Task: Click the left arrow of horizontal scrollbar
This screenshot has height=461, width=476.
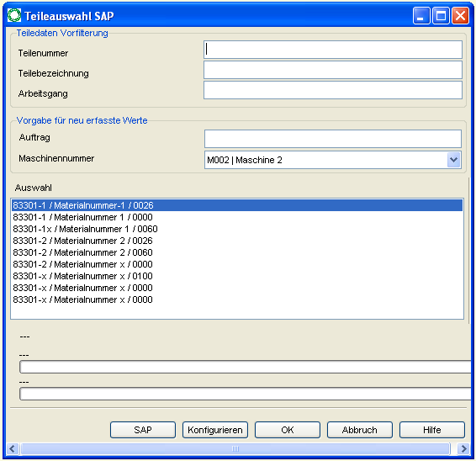Action: (x=13, y=448)
